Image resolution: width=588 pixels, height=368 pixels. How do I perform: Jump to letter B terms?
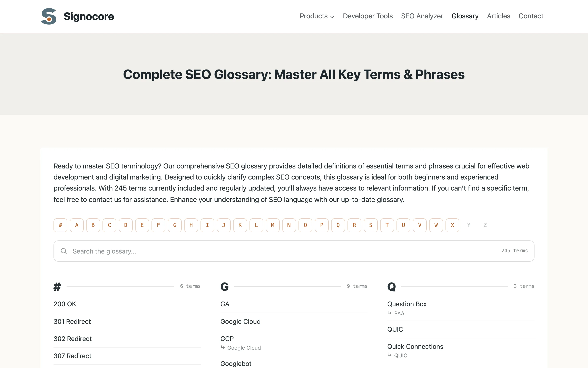coord(93,225)
